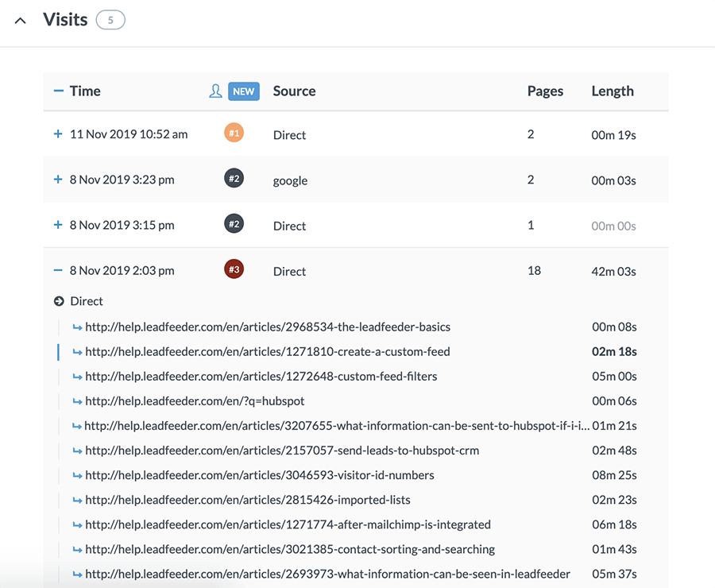Click the 18 pages value
715x588 pixels.
pyautogui.click(x=534, y=270)
